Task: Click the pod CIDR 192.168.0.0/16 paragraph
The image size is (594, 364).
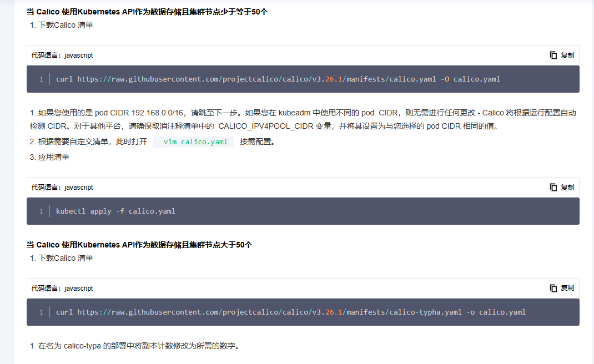Action: coord(303,119)
